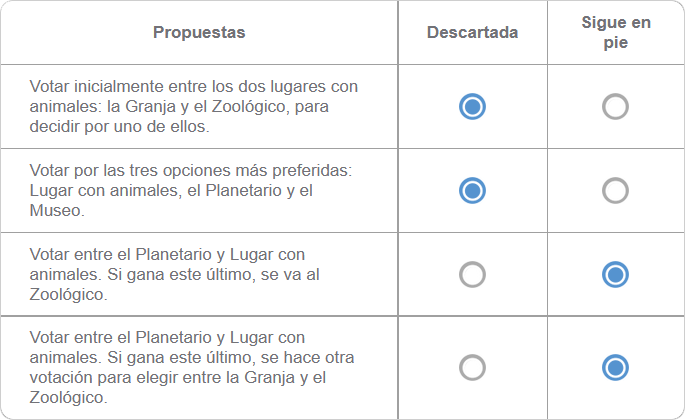Image resolution: width=685 pixels, height=420 pixels.
Task: Click the Descartada column header
Action: click(472, 32)
